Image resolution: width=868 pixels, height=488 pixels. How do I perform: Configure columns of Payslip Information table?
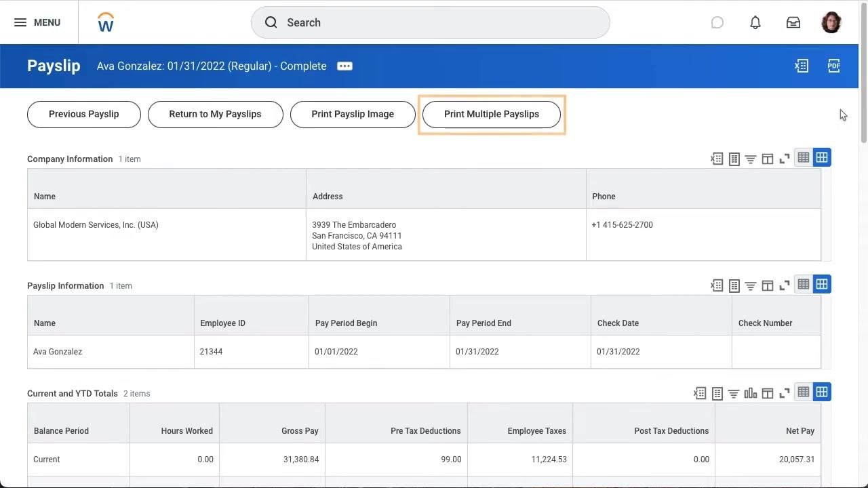click(768, 285)
